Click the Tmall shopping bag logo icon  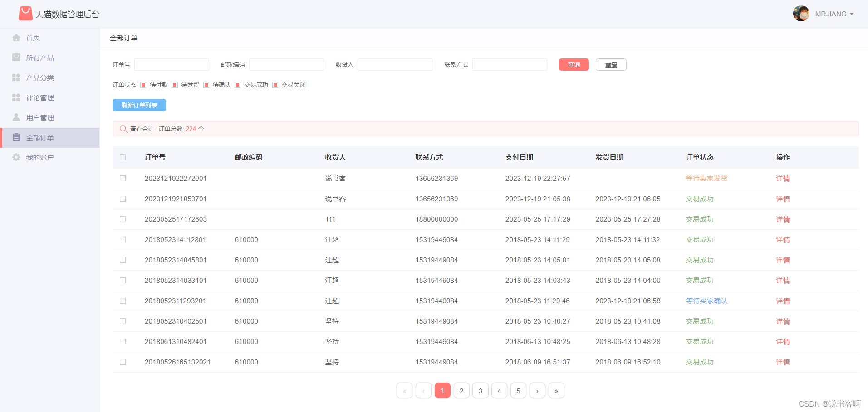pos(25,14)
